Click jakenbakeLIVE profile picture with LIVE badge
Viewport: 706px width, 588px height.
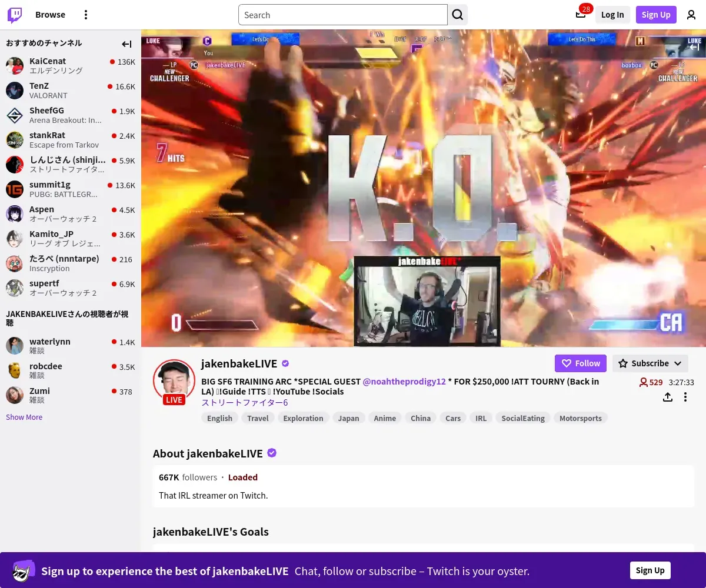pyautogui.click(x=174, y=381)
